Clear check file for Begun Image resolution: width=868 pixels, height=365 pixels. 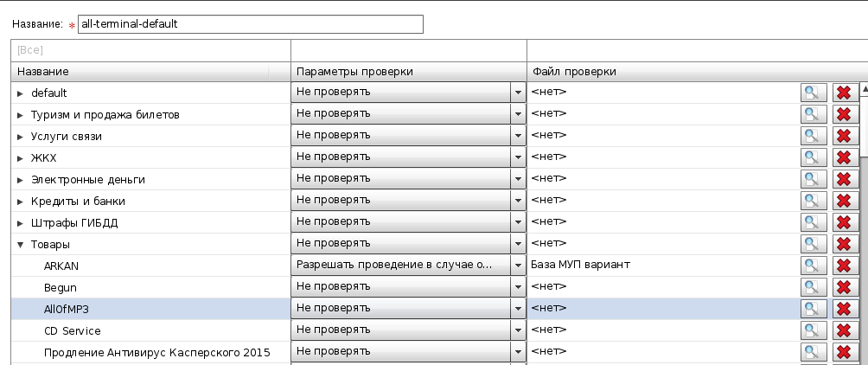pos(844,287)
